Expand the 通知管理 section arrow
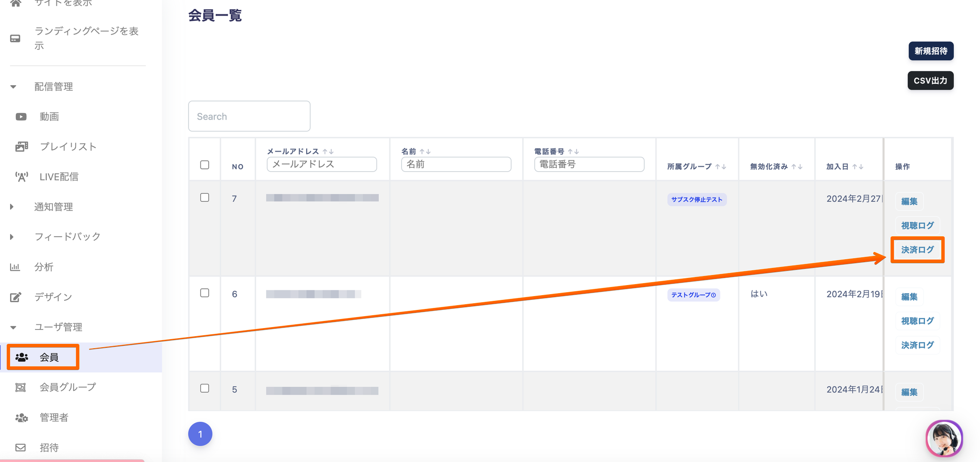The image size is (980, 462). tap(12, 207)
